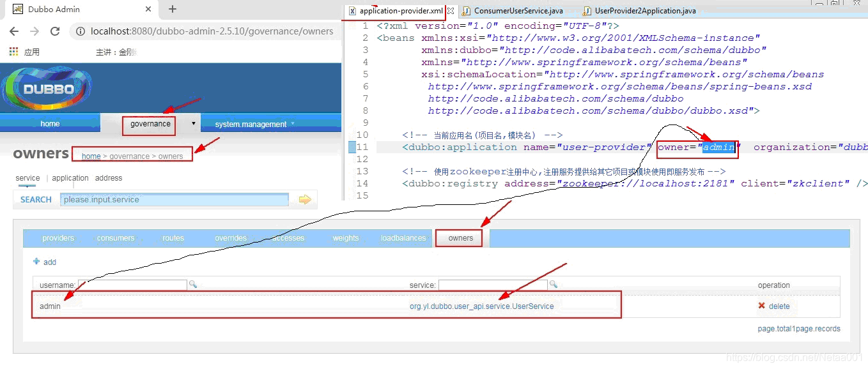Image resolution: width=868 pixels, height=369 pixels.
Task: Click the 应用 bookmark label
Action: tap(32, 52)
